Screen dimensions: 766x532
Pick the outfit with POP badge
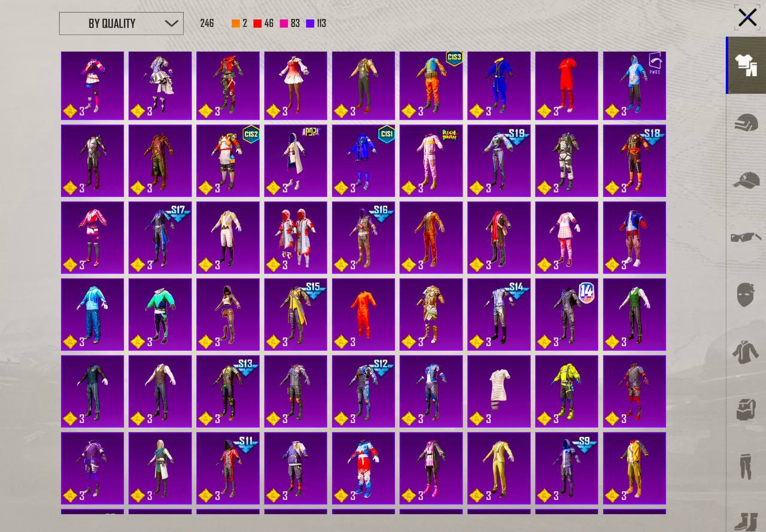(x=296, y=160)
